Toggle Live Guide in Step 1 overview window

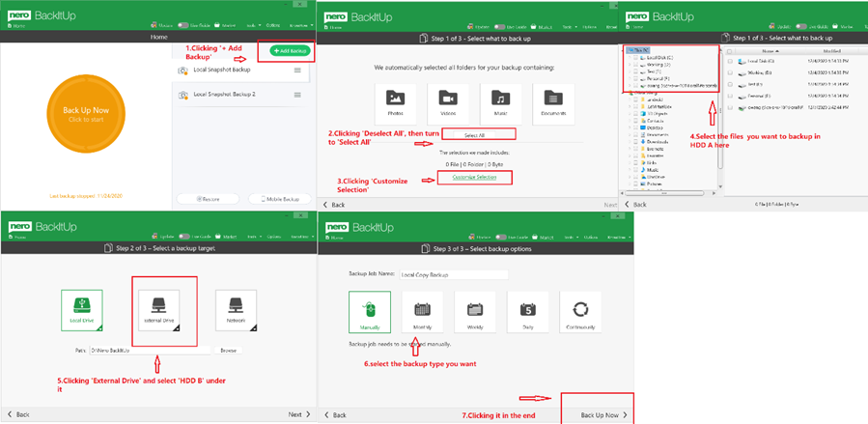coord(500,27)
